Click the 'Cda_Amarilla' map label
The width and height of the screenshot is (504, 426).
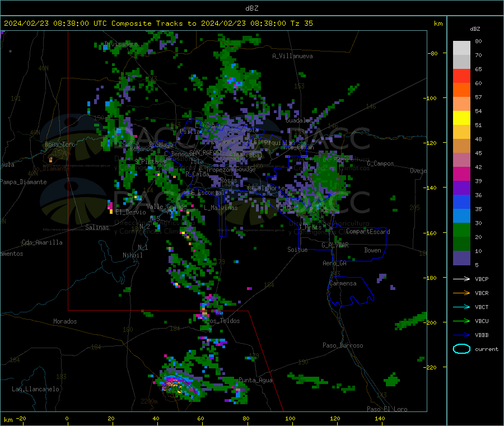click(x=42, y=242)
